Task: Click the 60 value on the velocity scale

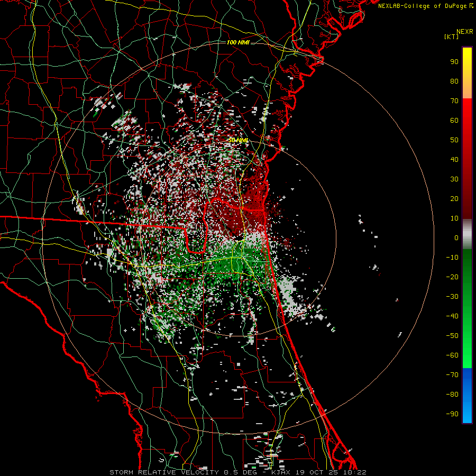Action: (454, 121)
